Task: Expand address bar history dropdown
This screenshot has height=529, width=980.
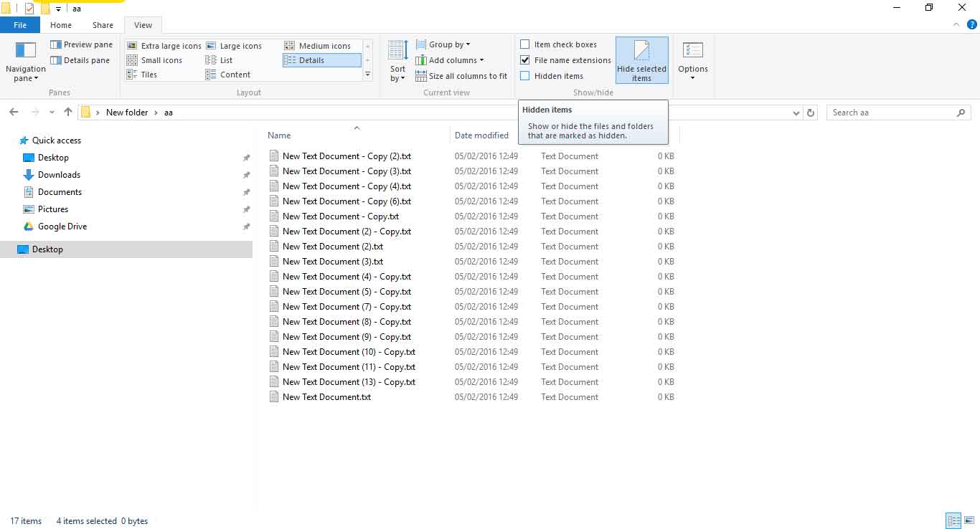Action: [x=796, y=113]
